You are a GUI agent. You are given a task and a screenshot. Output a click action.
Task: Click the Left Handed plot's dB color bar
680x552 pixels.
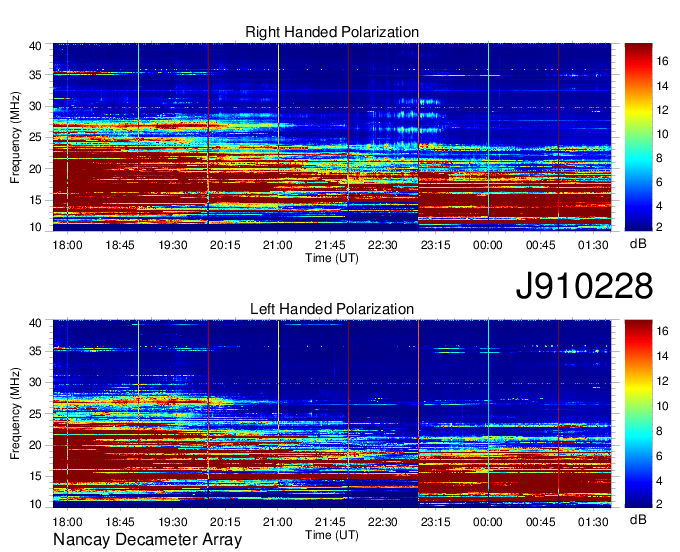(638, 414)
